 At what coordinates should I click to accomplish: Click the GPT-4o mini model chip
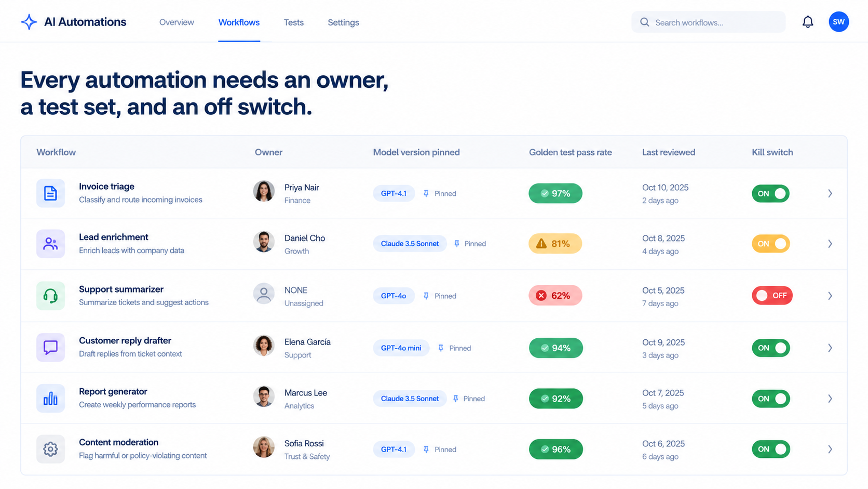[x=401, y=348]
